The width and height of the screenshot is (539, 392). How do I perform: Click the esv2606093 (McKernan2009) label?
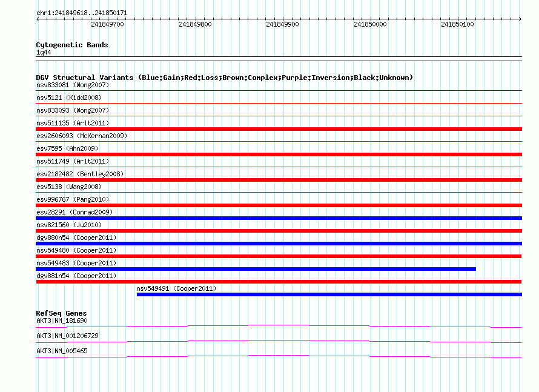coord(82,136)
